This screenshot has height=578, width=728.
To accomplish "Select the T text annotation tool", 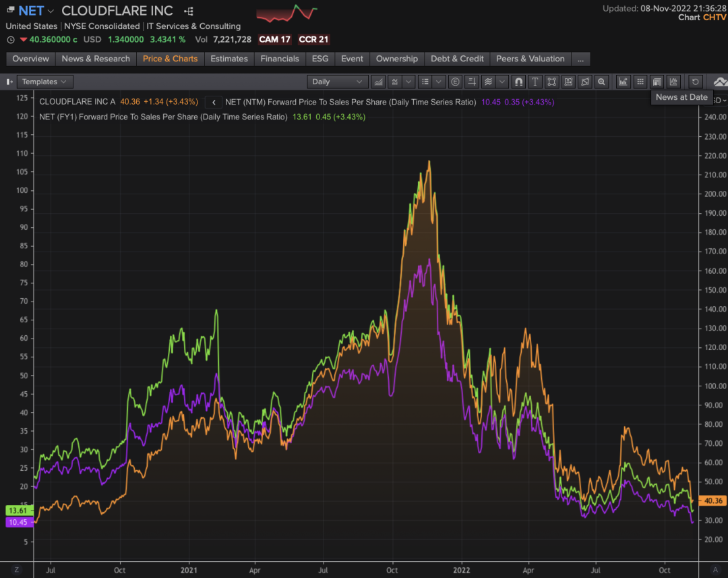I will [x=535, y=82].
